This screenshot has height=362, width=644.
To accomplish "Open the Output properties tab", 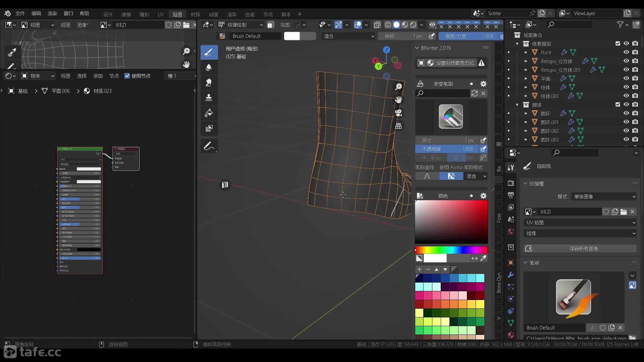I will [x=511, y=195].
